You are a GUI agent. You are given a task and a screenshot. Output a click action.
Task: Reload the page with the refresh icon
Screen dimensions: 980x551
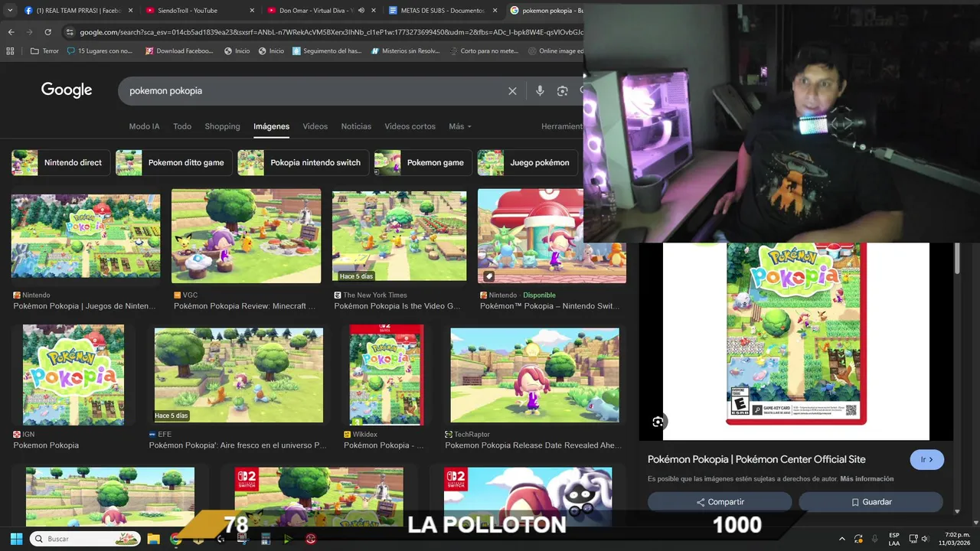tap(47, 32)
